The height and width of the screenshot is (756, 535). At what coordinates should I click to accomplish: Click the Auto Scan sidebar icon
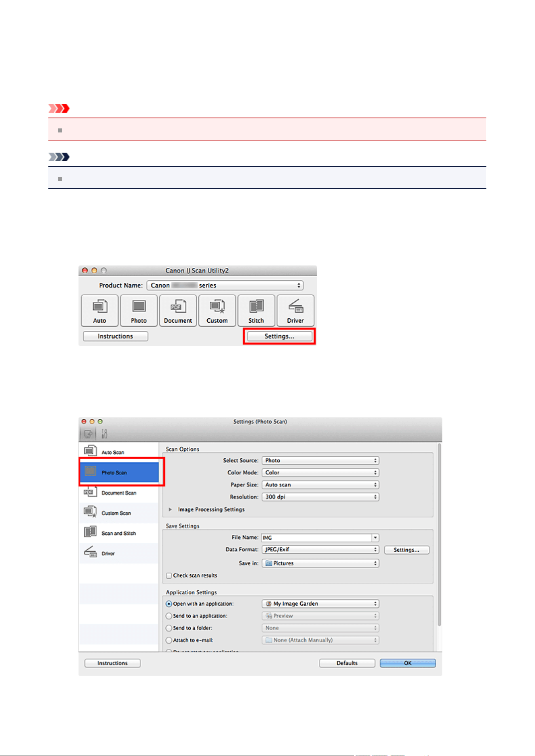click(x=91, y=451)
